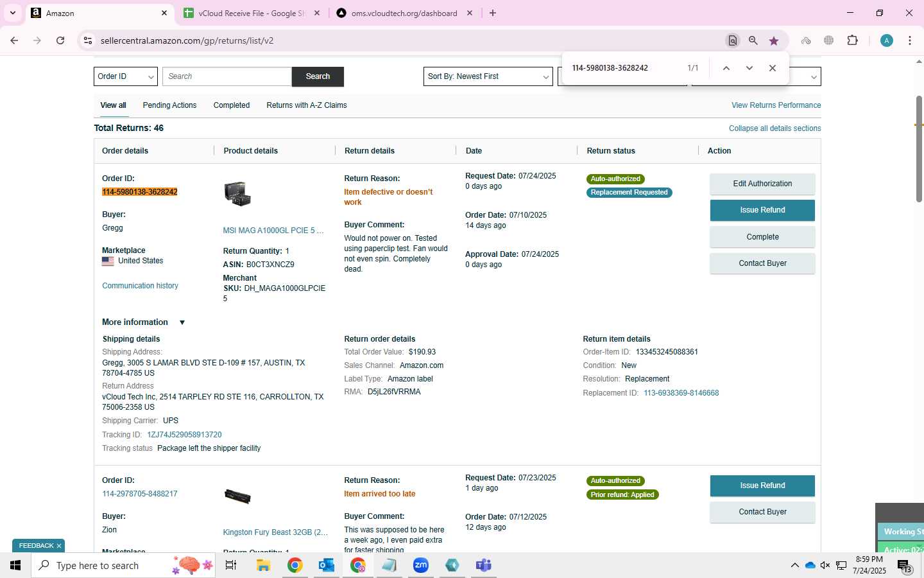Click the black Search button
Image resolution: width=924 pixels, height=578 pixels.
[x=318, y=76]
